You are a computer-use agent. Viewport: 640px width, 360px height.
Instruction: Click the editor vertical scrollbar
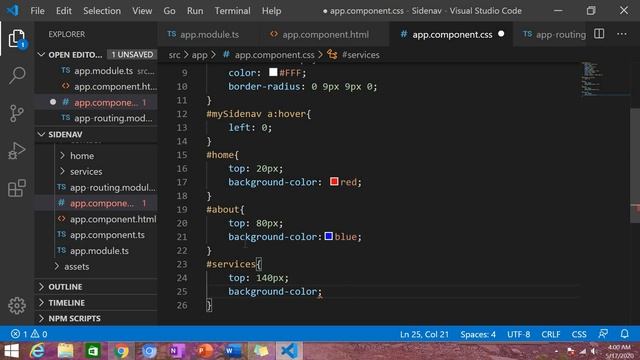pyautogui.click(x=635, y=165)
